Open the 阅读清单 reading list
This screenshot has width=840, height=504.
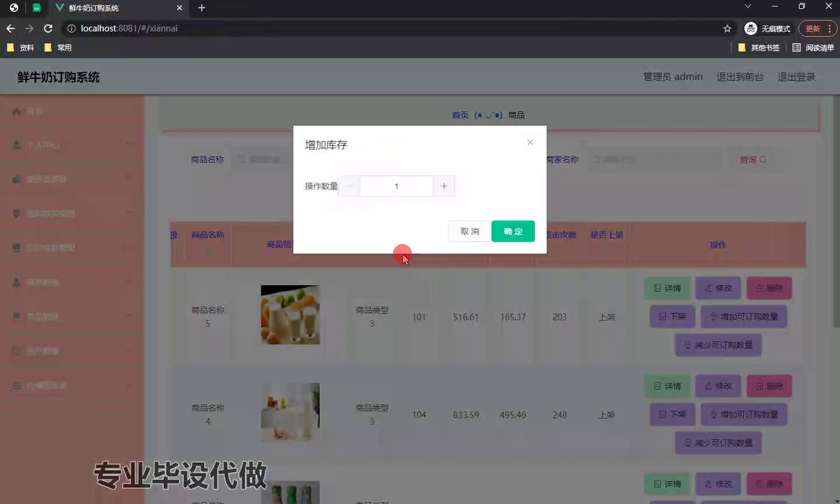point(813,48)
